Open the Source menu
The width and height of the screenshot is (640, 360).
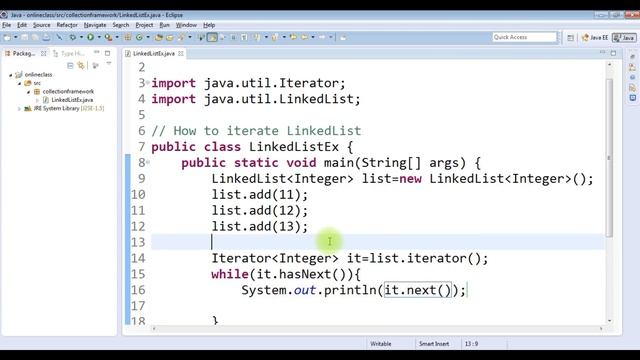tap(42, 25)
